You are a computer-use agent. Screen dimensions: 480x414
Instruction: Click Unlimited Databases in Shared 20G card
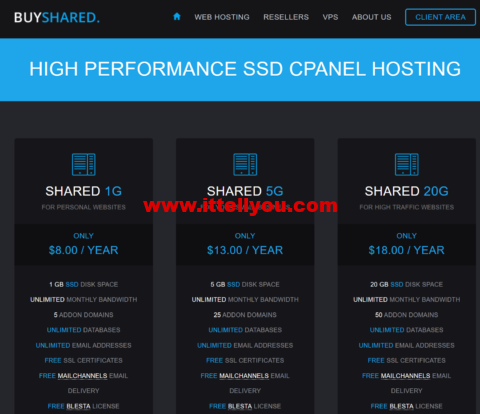pos(407,330)
